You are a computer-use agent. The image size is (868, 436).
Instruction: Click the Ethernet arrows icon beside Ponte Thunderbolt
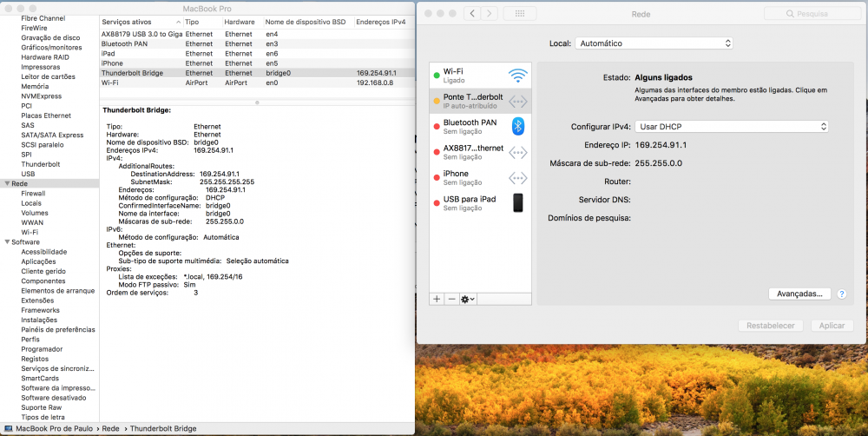[x=517, y=102]
